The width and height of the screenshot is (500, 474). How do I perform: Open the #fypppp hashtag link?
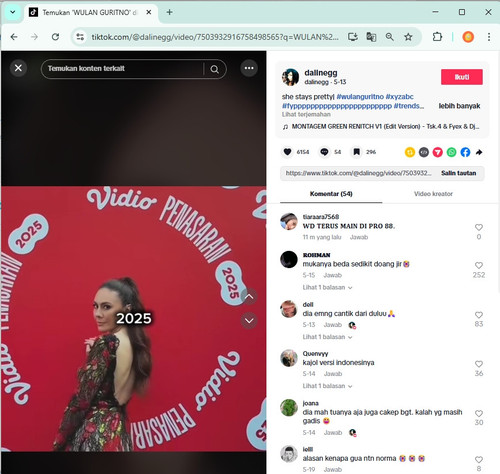click(x=337, y=106)
